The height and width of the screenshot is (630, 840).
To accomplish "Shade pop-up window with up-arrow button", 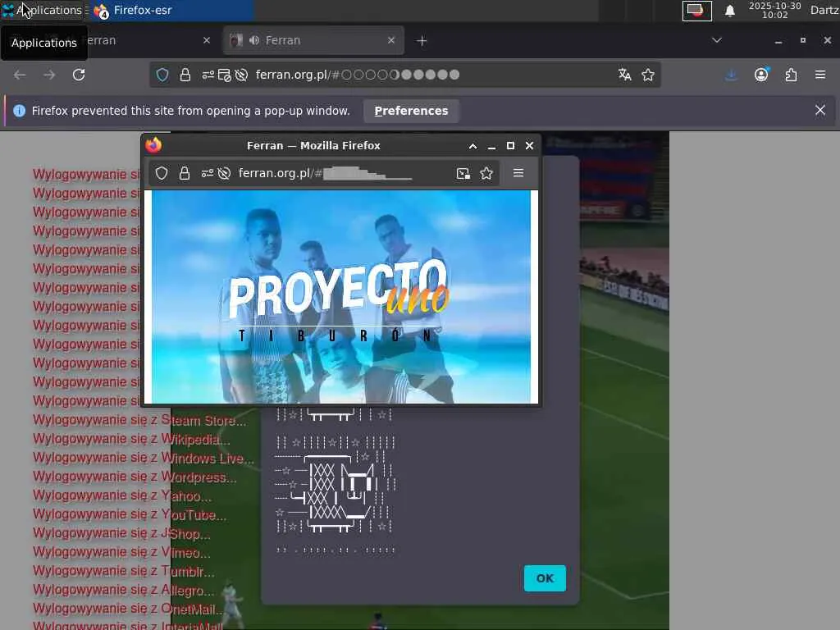I will click(472, 146).
